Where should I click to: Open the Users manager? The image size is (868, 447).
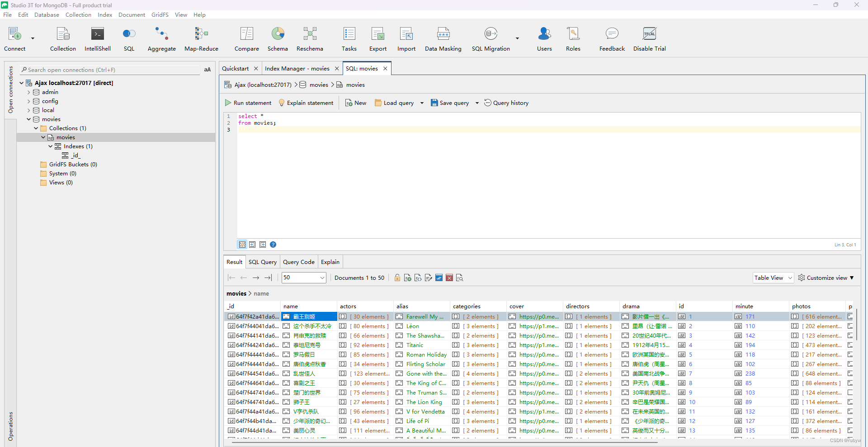[544, 38]
